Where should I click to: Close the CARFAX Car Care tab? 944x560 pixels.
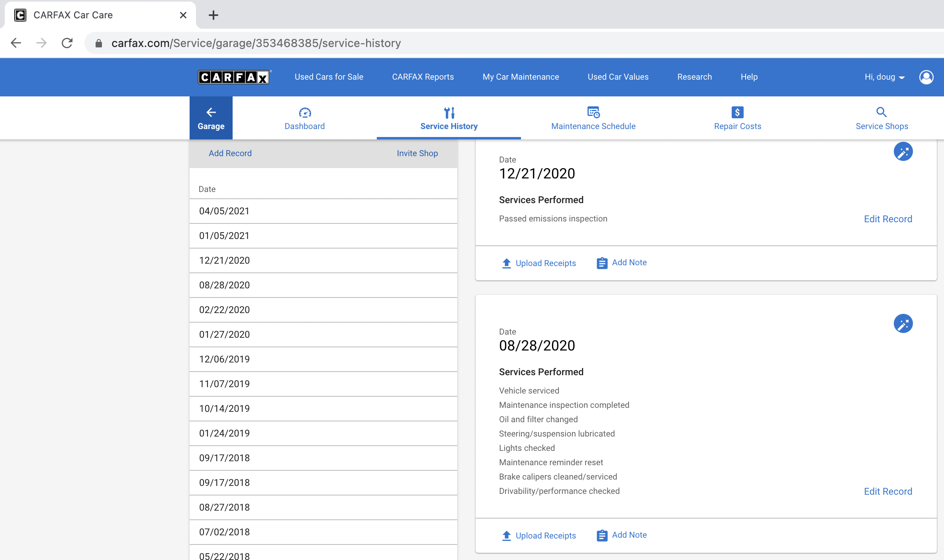click(183, 15)
